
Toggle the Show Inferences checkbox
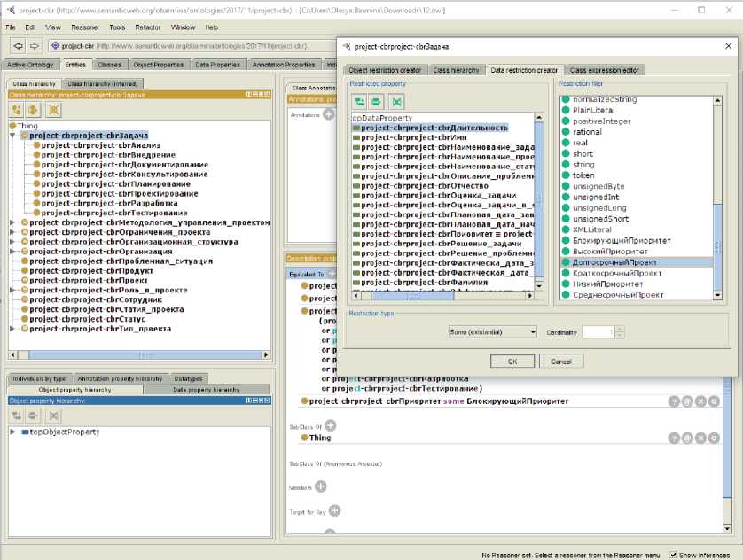674,554
